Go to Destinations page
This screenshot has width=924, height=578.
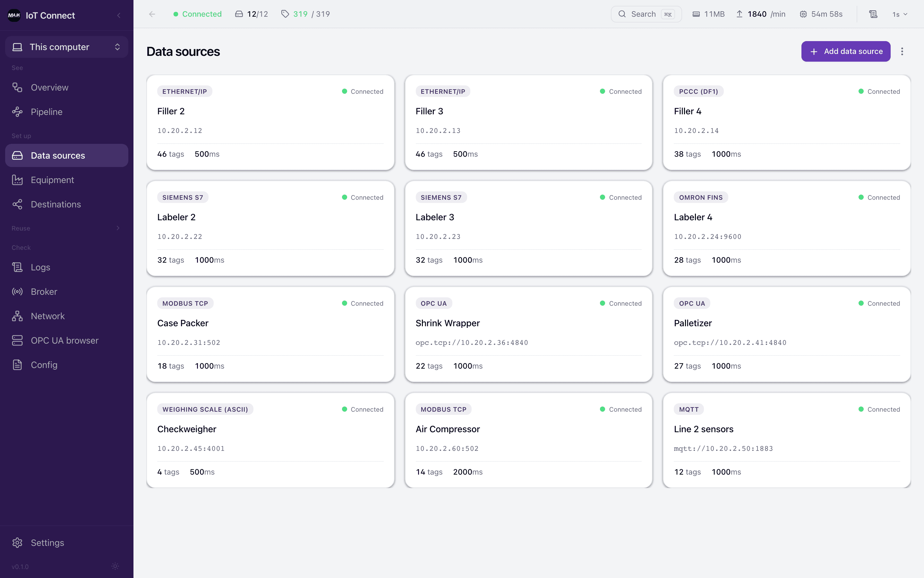(x=67, y=205)
